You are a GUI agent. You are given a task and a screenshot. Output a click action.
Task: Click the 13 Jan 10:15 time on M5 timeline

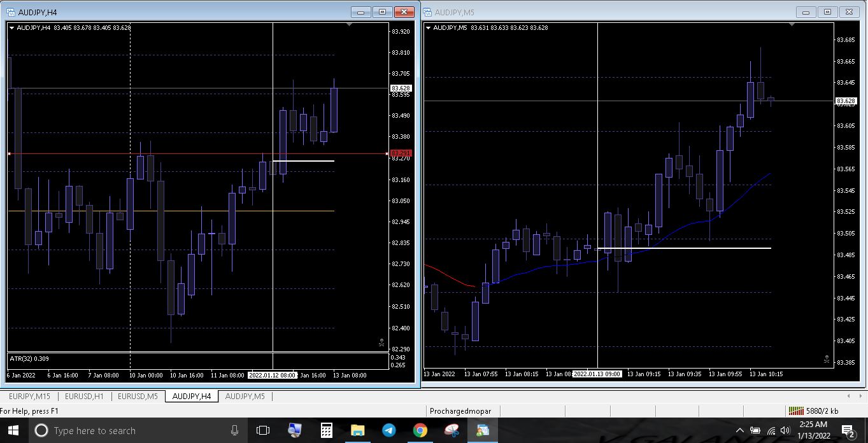(766, 374)
